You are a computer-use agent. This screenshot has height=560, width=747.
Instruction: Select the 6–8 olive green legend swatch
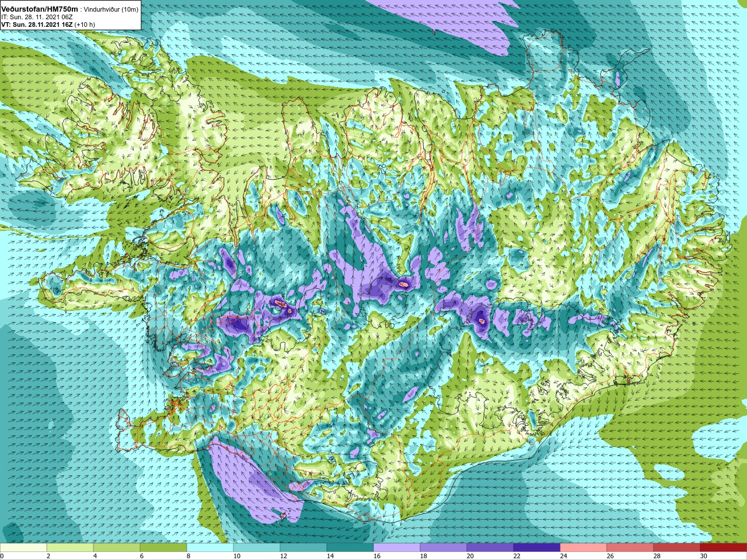[x=163, y=548]
